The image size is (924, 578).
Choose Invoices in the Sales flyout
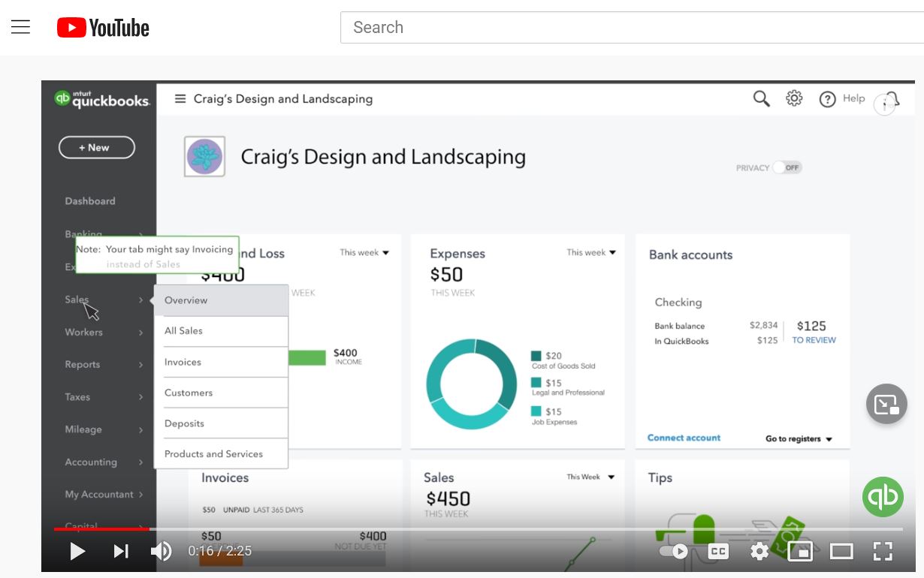222,362
